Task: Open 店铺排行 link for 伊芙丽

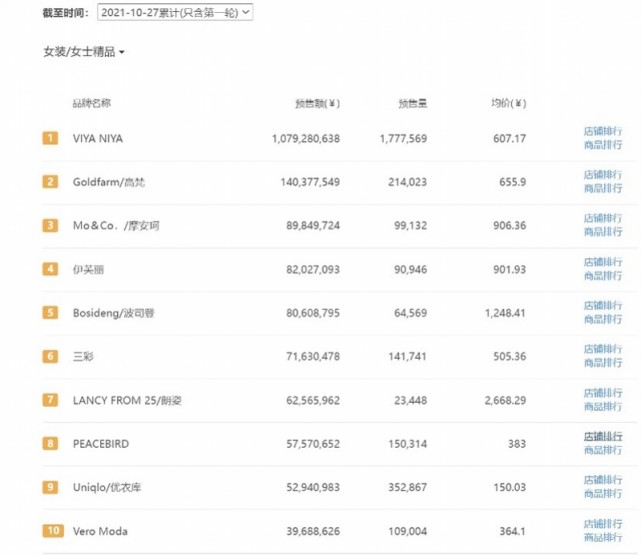Action: click(603, 262)
